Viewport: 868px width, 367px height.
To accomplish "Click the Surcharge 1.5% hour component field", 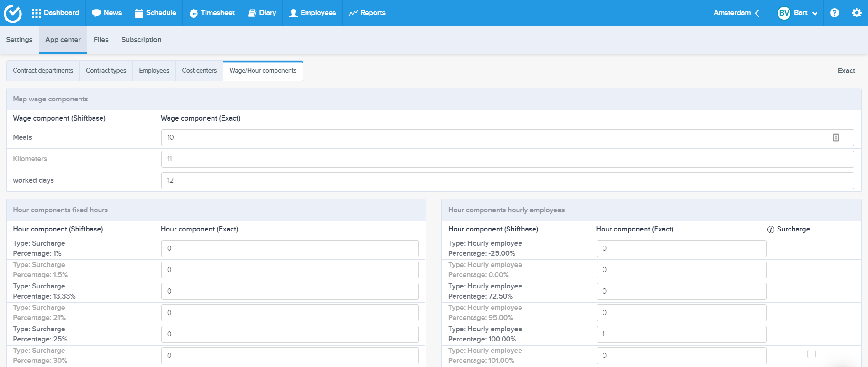I will (290, 270).
